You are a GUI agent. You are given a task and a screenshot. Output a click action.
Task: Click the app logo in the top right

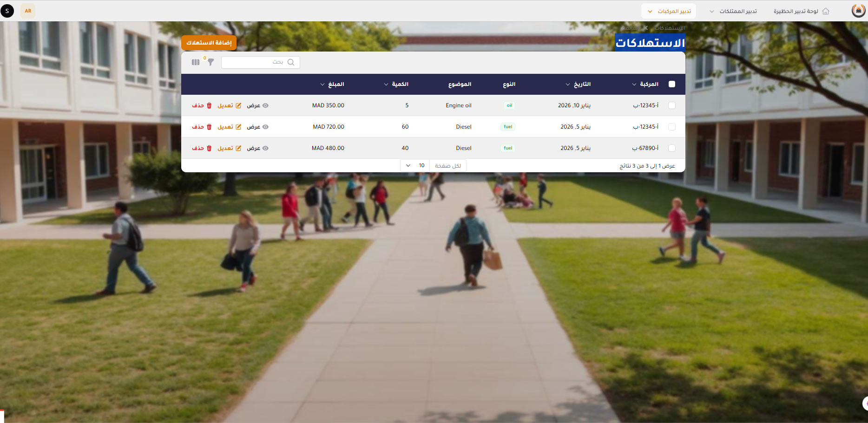click(x=858, y=11)
